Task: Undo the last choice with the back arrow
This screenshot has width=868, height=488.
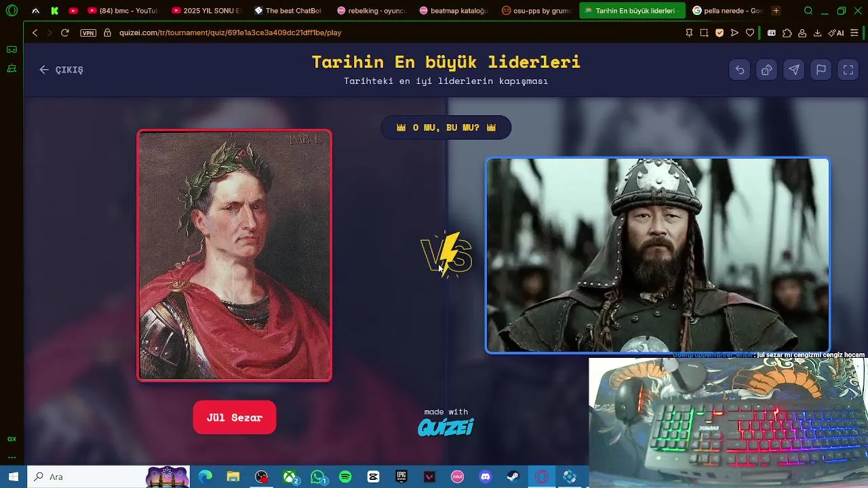Action: point(740,70)
